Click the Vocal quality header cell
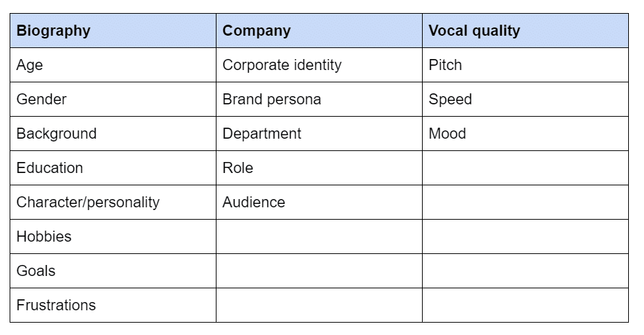644x335 pixels. [525, 31]
